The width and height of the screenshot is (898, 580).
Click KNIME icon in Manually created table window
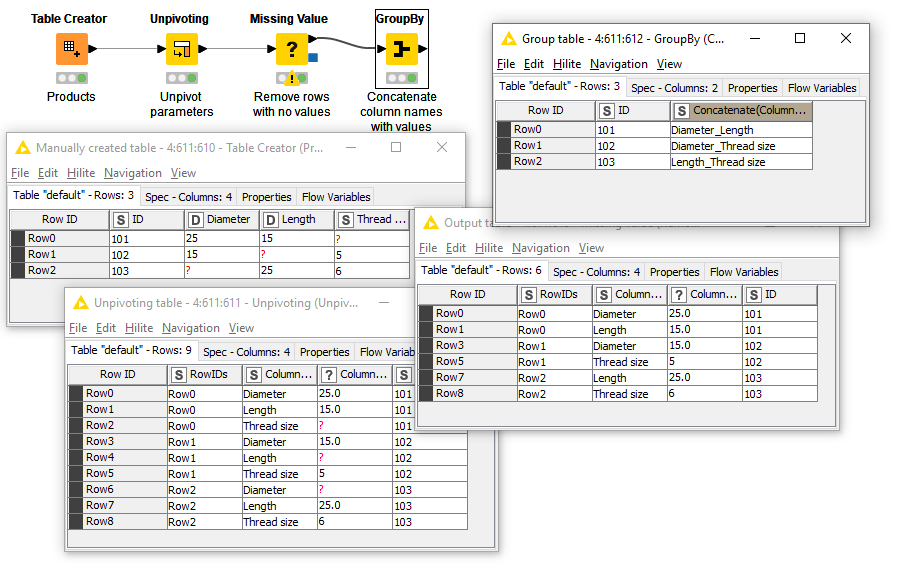(x=22, y=148)
